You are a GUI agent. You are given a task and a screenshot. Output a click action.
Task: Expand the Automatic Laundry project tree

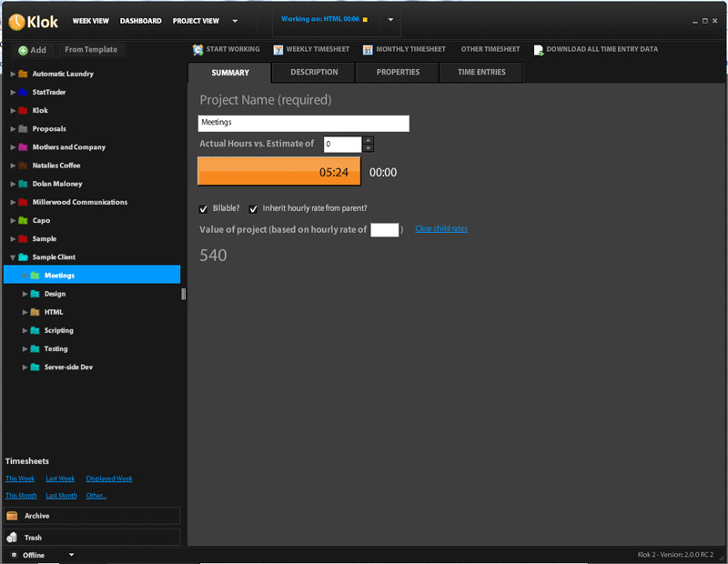coord(13,74)
